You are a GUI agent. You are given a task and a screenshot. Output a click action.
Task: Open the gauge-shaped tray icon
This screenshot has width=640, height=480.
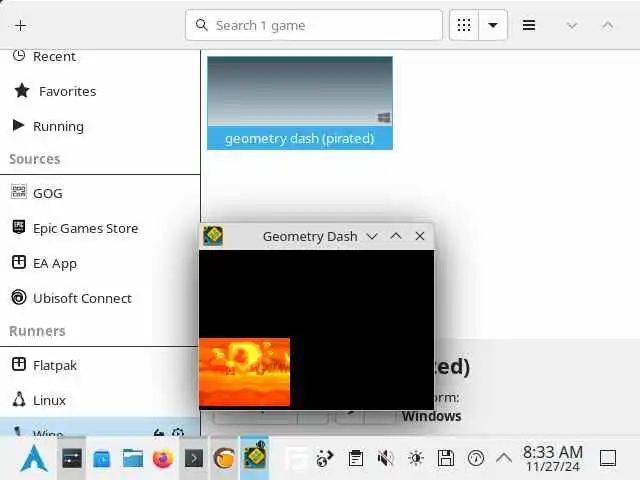coord(476,458)
